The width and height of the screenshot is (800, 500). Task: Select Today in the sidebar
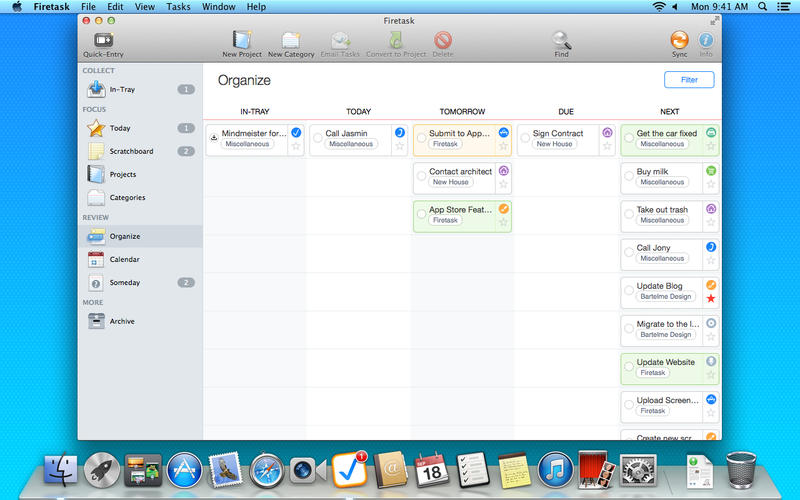tap(119, 128)
